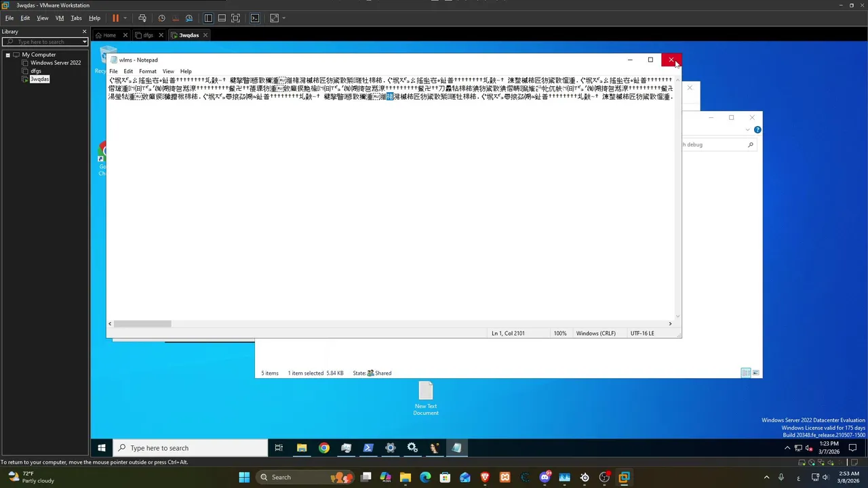Pause the VM with the orange pause icon
868x488 pixels.
(x=115, y=18)
